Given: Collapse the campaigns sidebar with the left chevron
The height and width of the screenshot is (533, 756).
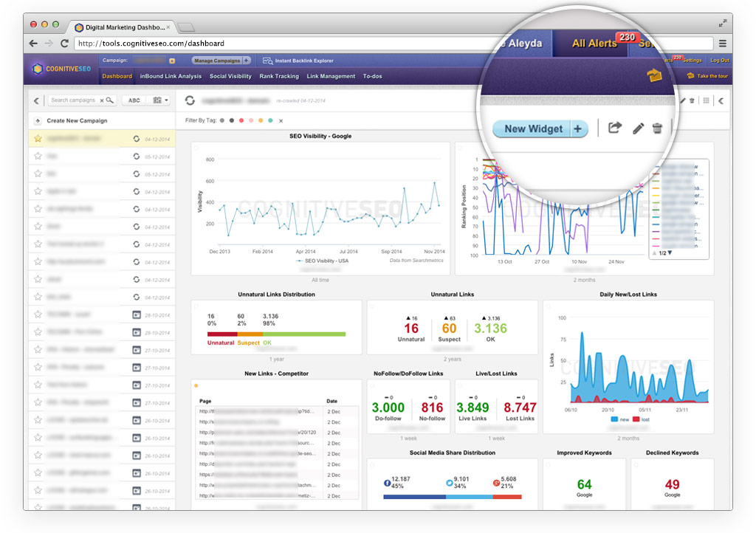Looking at the screenshot, I should tap(37, 100).
